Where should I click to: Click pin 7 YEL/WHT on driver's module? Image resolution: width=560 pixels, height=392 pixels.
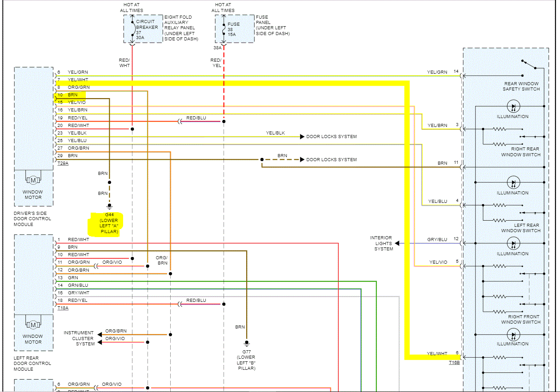click(73, 80)
